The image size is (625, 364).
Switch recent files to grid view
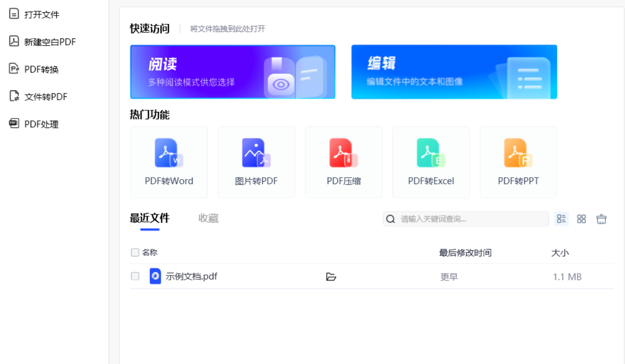(x=581, y=219)
